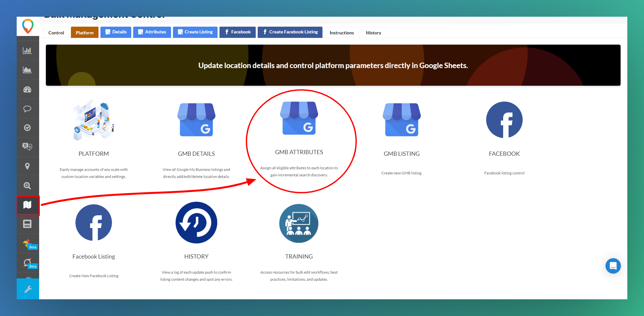Viewport: 644px width, 316px height.
Task: Click the app logo in the sidebar
Action: [x=28, y=26]
